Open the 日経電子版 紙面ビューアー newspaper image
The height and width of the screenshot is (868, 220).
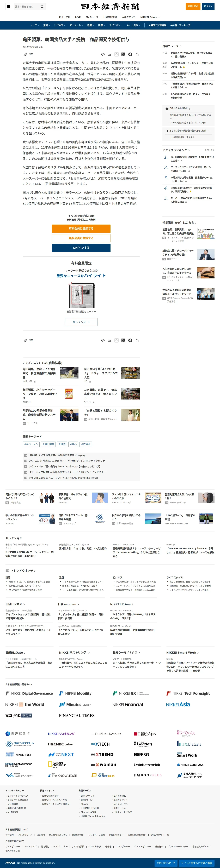point(81,295)
